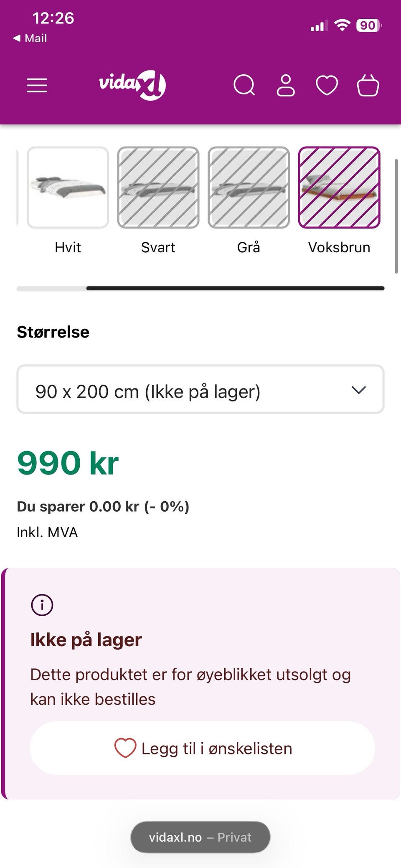The height and width of the screenshot is (868, 401).
Task: Select the Hvit color option
Action: point(68,188)
